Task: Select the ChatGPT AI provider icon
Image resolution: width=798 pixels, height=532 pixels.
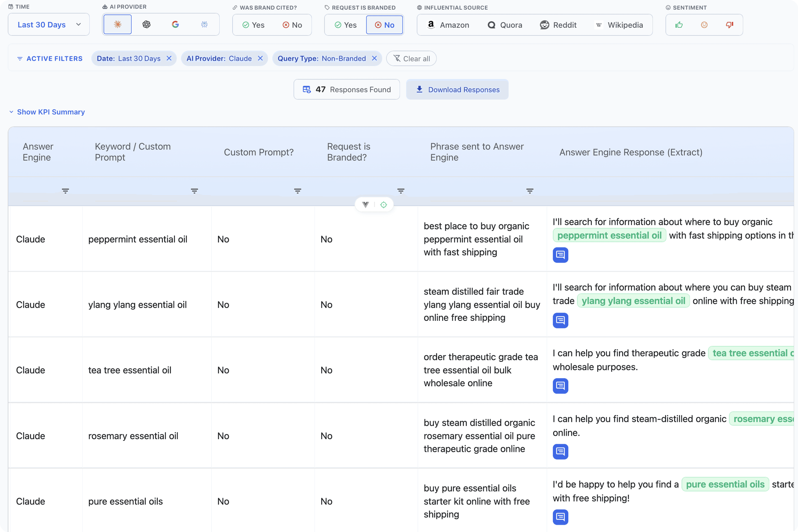Action: pyautogui.click(x=146, y=24)
